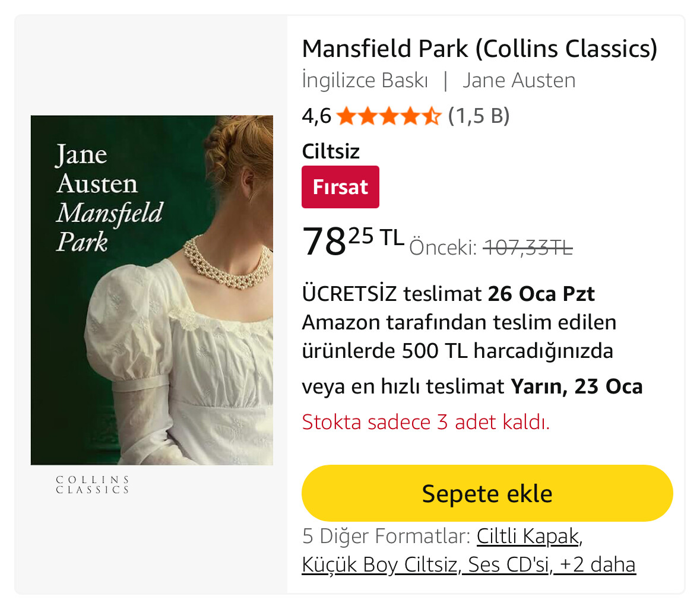Viewport: 700px width, 606px height.
Task: Open the (1,5 B) review count
Action: 479,116
